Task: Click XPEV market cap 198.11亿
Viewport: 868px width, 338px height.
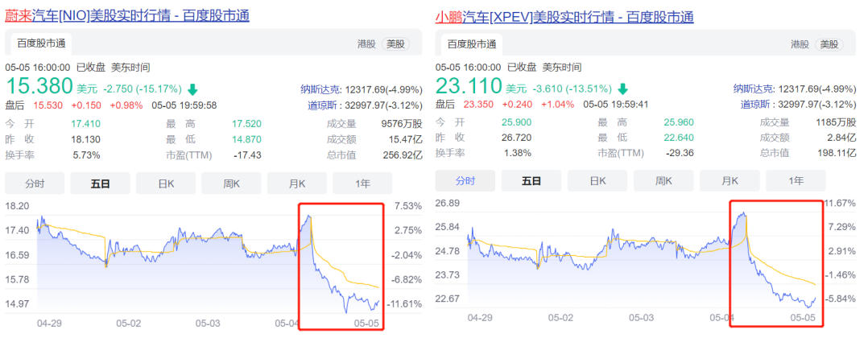Action: 837,153
